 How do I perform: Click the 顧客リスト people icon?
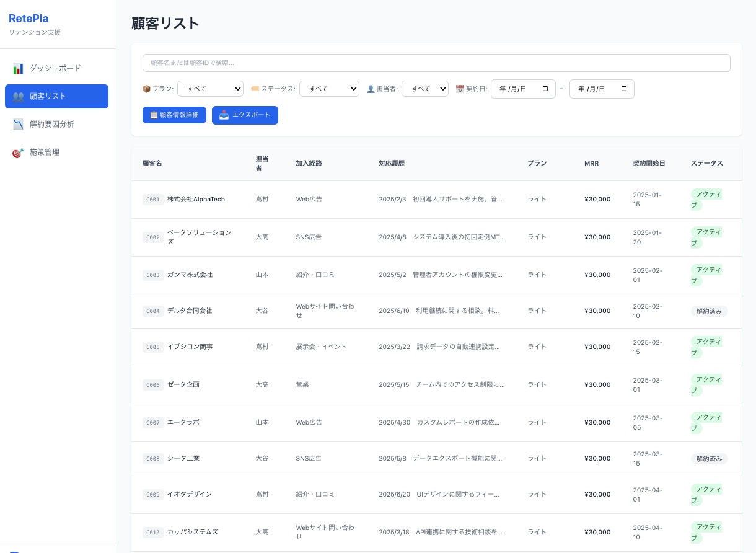coord(17,96)
